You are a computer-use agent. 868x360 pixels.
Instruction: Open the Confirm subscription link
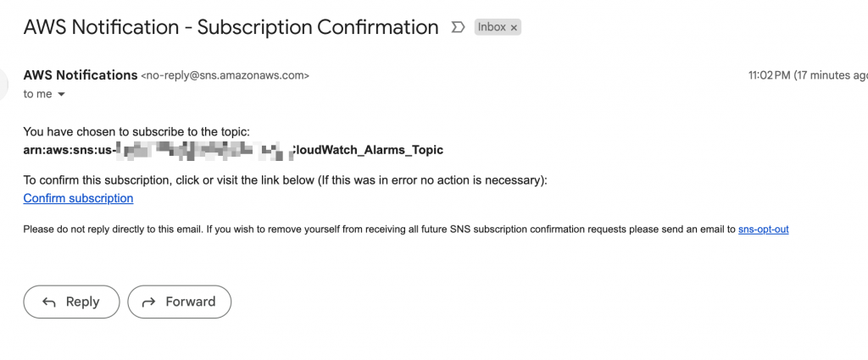(x=78, y=198)
